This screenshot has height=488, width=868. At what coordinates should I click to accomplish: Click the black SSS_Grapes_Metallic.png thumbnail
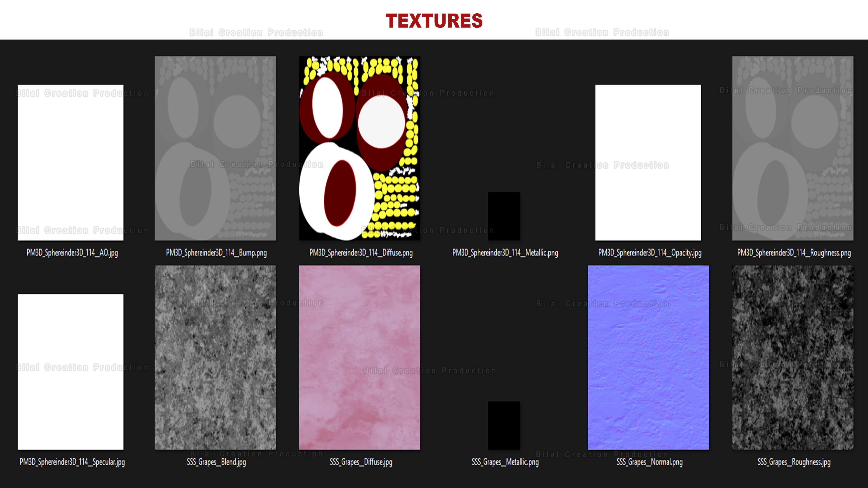(x=504, y=425)
